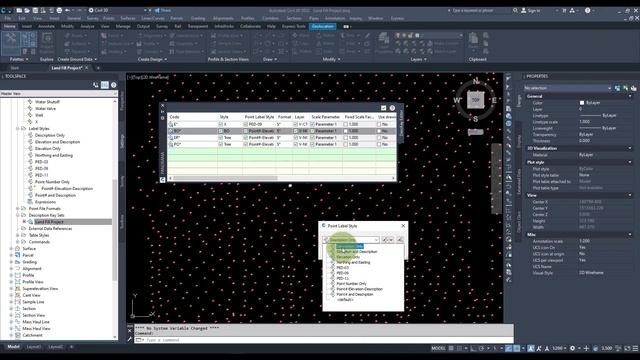Click the Panorama horizontal scrollbar thumb
Viewport: 640px width, 360px height.
225,178
